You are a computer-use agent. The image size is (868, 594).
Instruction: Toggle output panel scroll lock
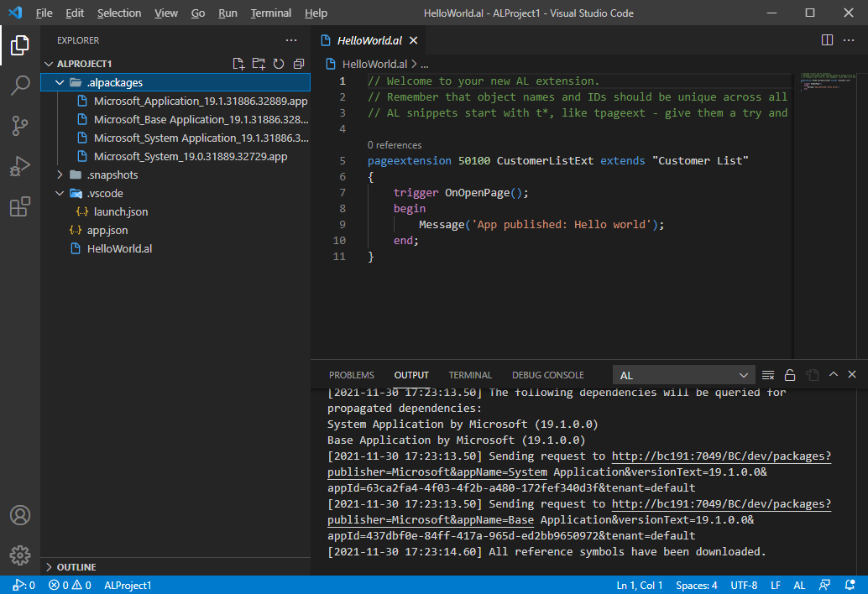point(790,375)
